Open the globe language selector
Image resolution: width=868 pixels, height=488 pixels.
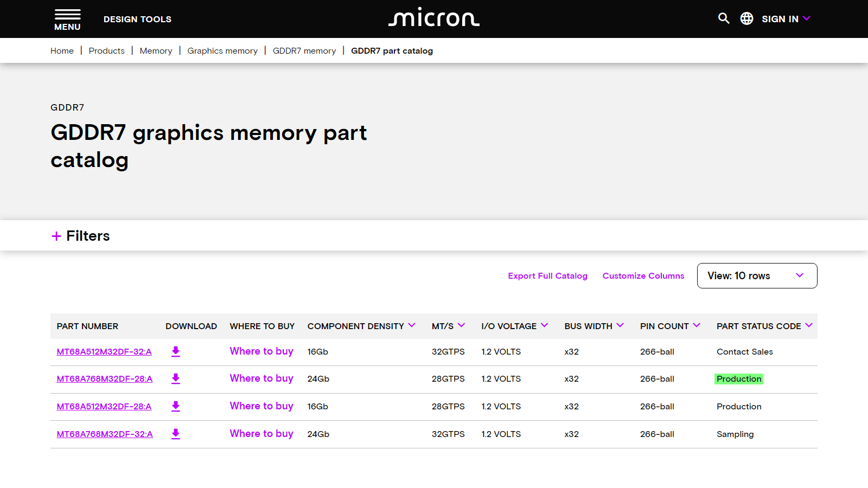[x=746, y=18]
